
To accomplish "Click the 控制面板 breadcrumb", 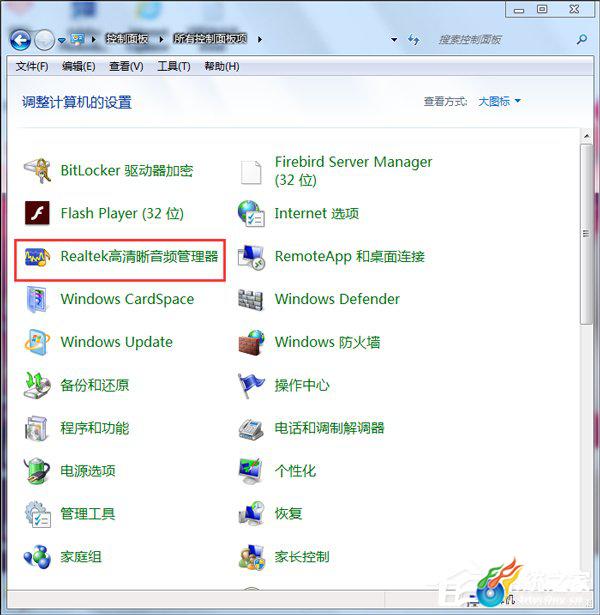I will click(127, 39).
